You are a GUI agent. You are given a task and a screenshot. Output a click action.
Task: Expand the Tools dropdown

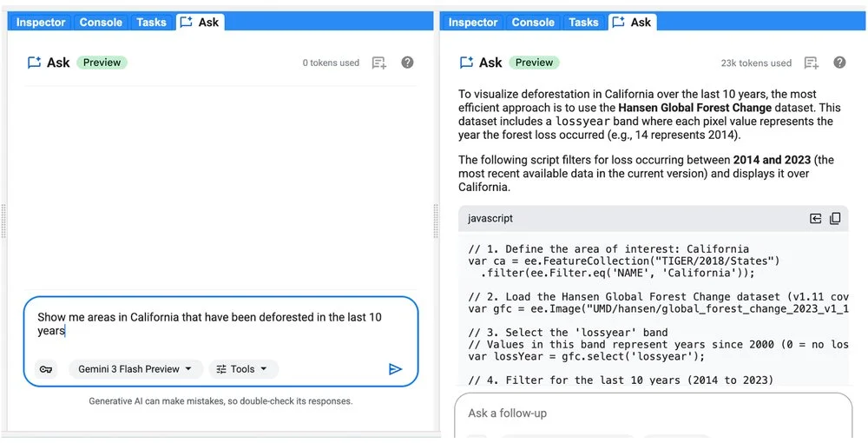(x=243, y=369)
